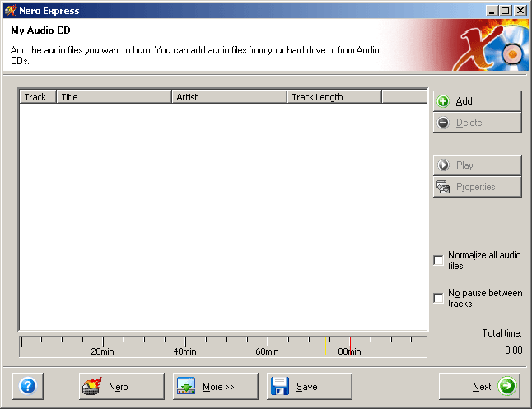Enable Normalize all audio files checkbox

[438, 260]
